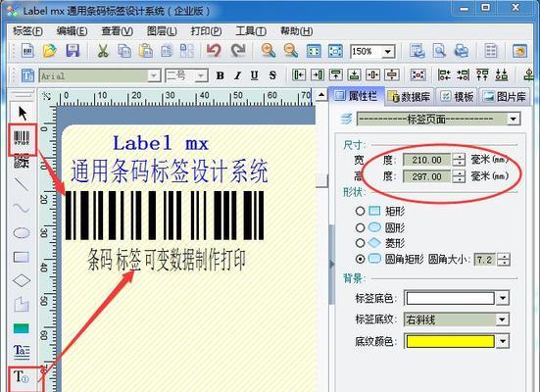The height and width of the screenshot is (392, 540).
Task: Open the 查看(V) menu
Action: (x=117, y=31)
